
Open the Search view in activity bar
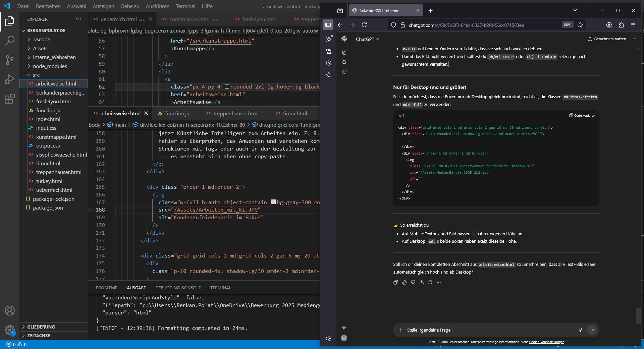[x=10, y=41]
